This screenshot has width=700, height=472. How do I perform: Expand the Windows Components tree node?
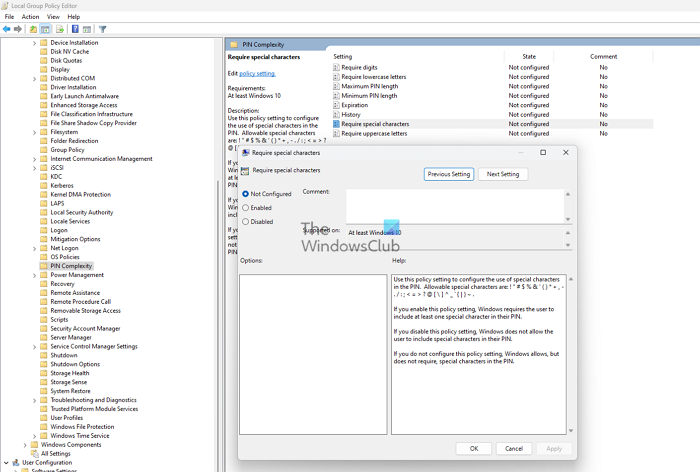click(25, 445)
